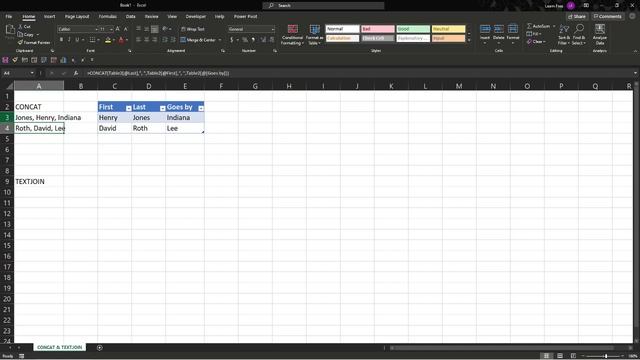Open Format as Table gallery
Viewport: 640px width, 360px height.
(314, 34)
